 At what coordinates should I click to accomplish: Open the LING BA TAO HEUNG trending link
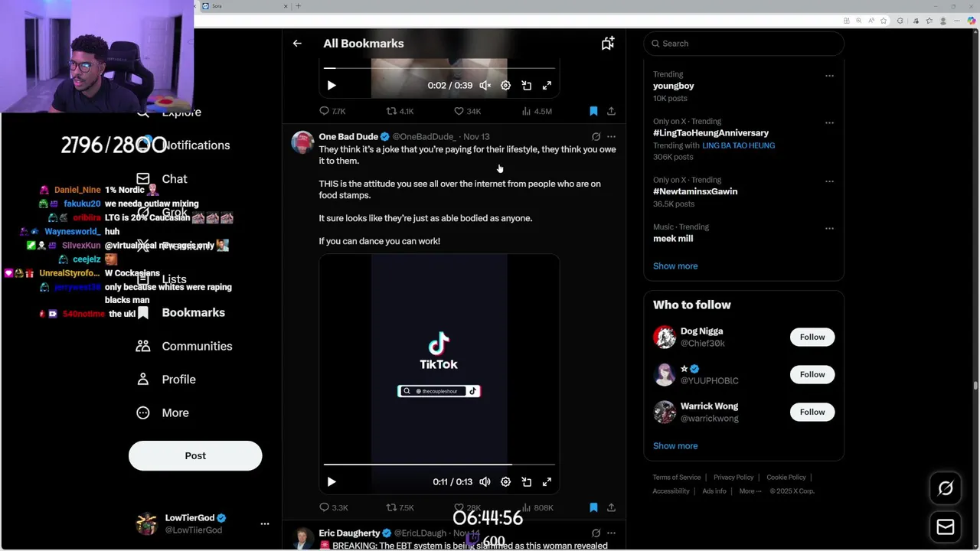pos(738,145)
